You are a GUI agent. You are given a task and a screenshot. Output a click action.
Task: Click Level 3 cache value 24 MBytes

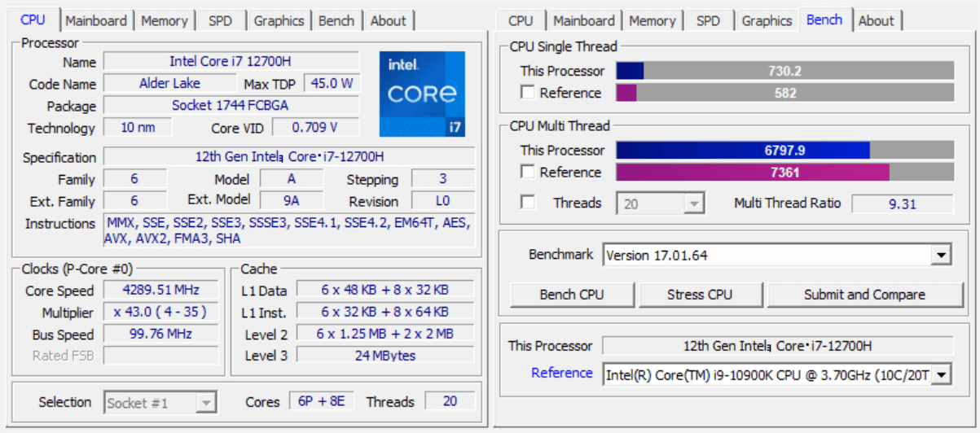385,356
